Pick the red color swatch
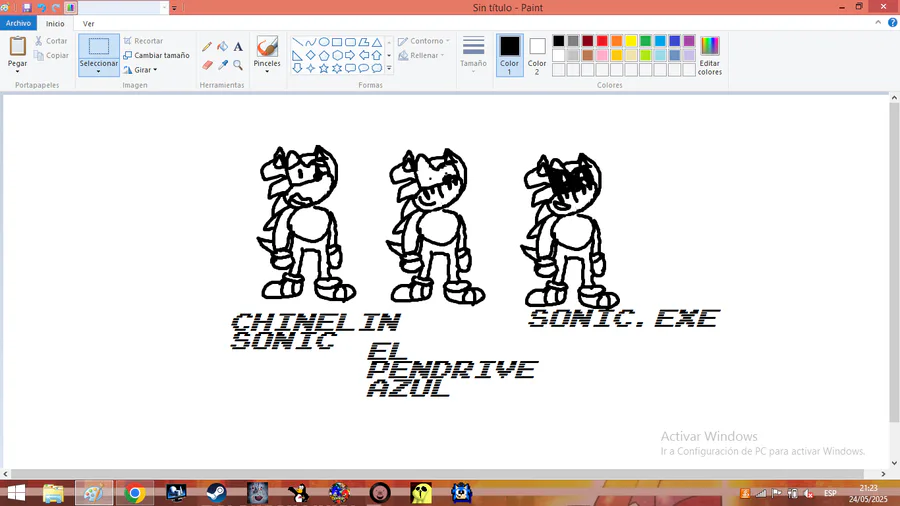Image resolution: width=900 pixels, height=506 pixels. tap(602, 41)
